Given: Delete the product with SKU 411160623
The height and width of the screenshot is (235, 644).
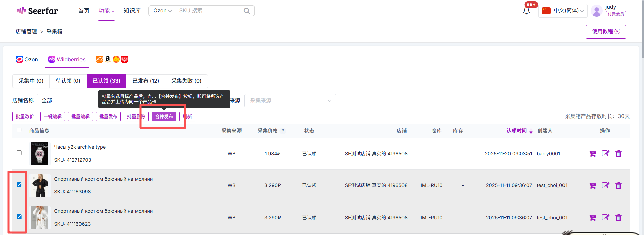Looking at the screenshot, I should [x=618, y=218].
